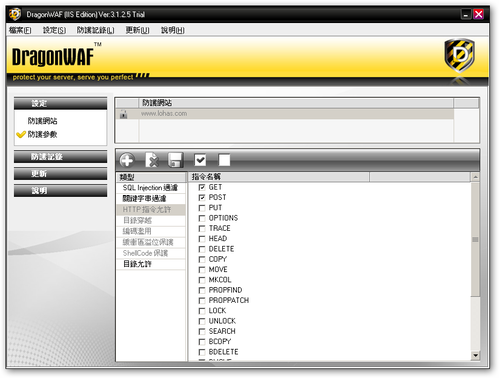Click the save floppy disk icon
This screenshot has width=499, height=378.
[x=176, y=160]
